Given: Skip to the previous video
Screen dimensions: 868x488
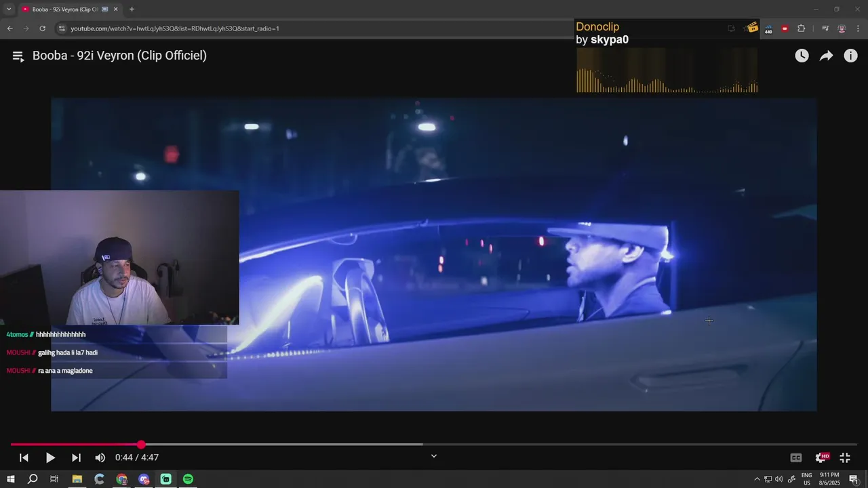Looking at the screenshot, I should (x=24, y=457).
